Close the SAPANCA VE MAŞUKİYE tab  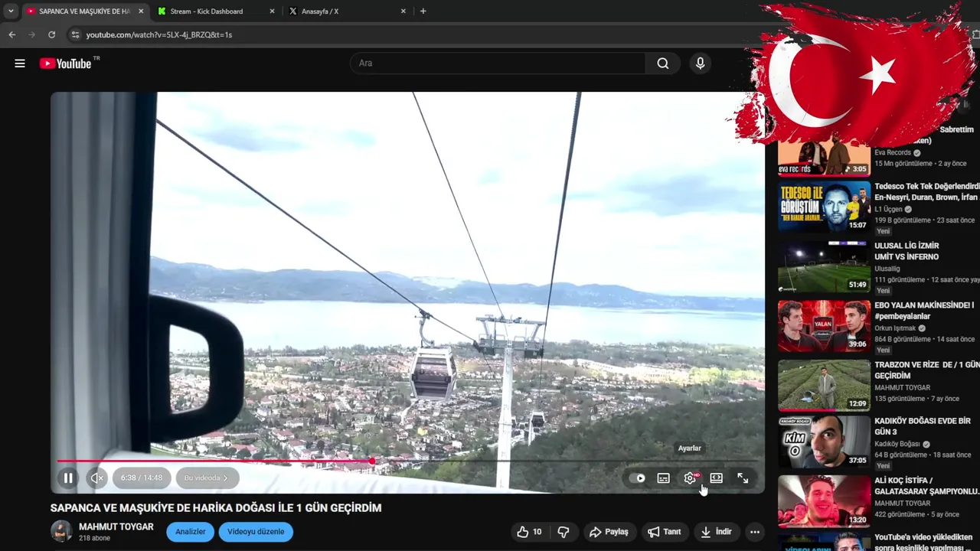point(141,11)
